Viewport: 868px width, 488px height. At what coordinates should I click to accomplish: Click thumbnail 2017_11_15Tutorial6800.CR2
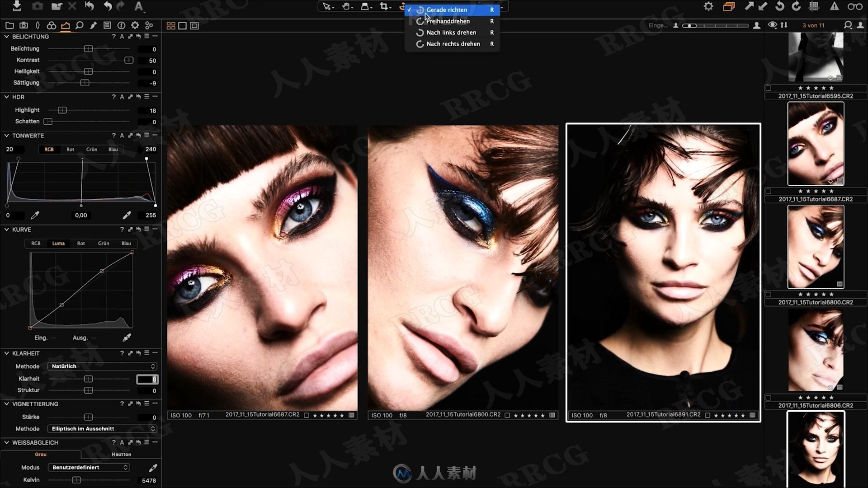tap(816, 247)
